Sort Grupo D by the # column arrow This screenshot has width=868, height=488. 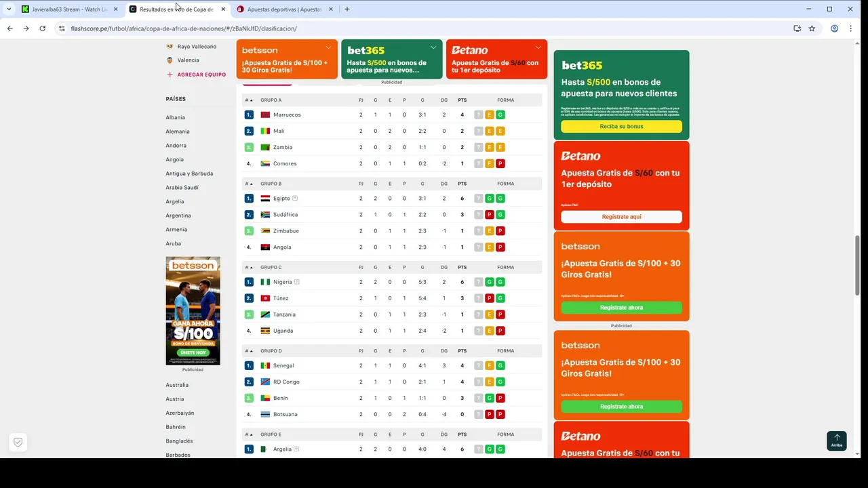pos(249,350)
